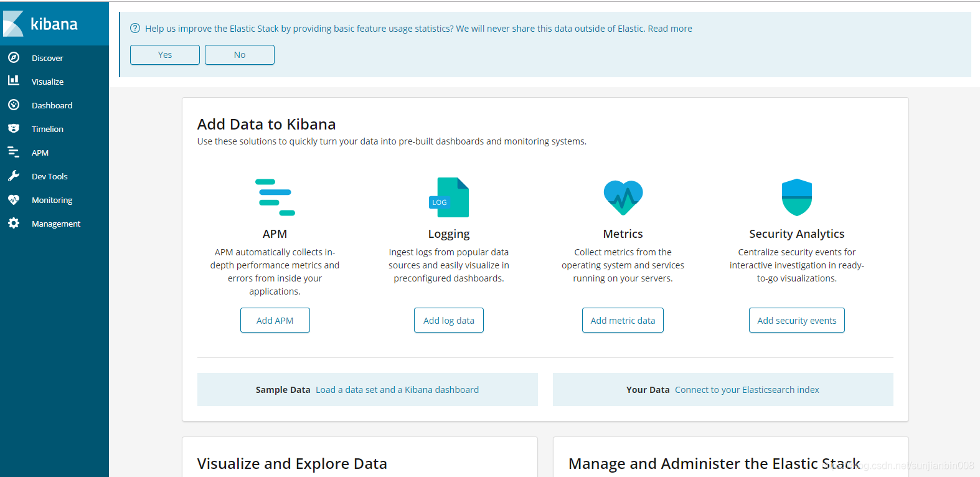Click the Discover compass icon
The image size is (980, 477).
pos(14,57)
